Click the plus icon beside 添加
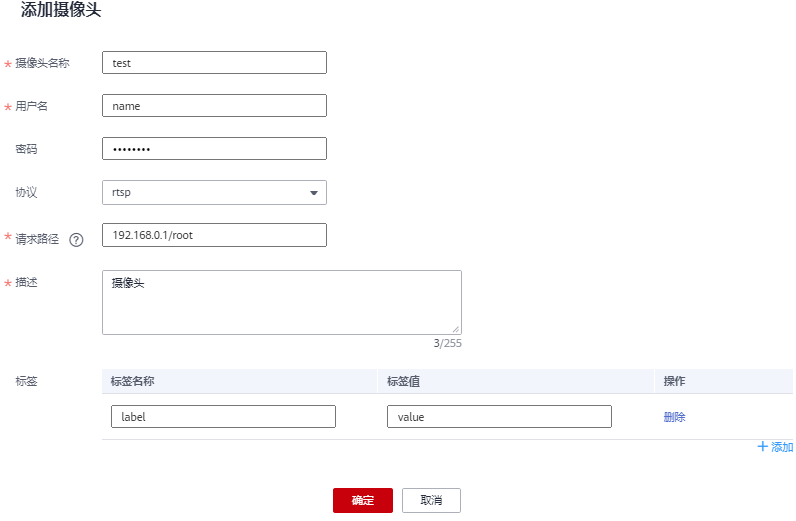 tap(762, 446)
